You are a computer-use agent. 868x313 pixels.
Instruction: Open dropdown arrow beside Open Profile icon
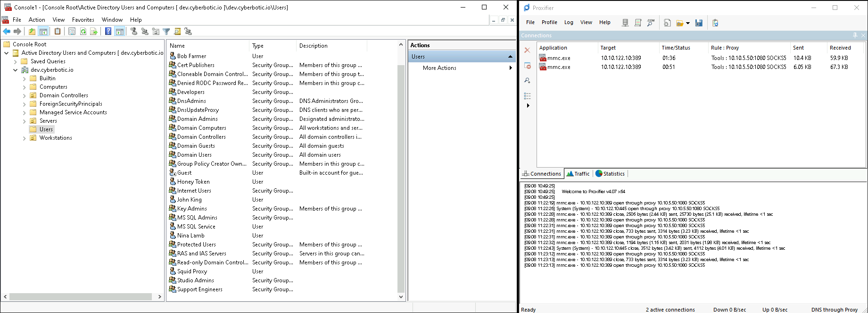point(688,23)
